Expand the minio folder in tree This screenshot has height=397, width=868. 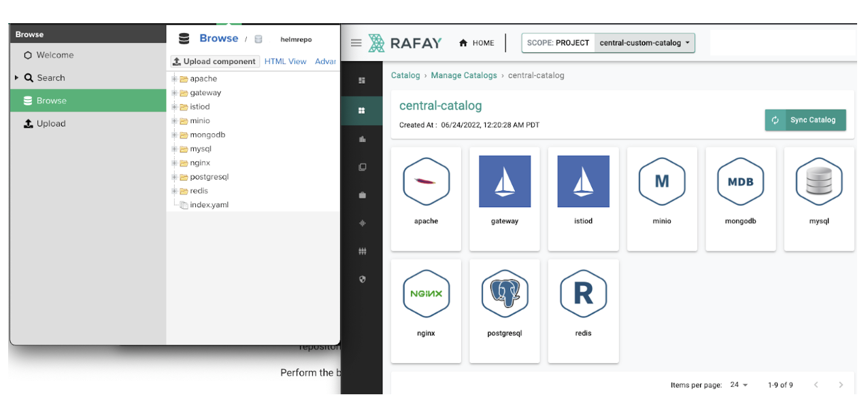174,121
